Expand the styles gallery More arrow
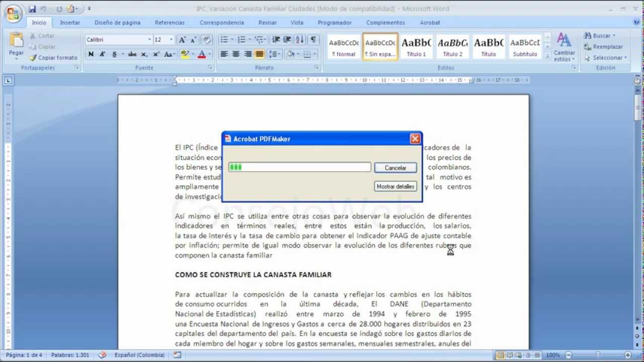The height and width of the screenshot is (362, 644). 548,57
